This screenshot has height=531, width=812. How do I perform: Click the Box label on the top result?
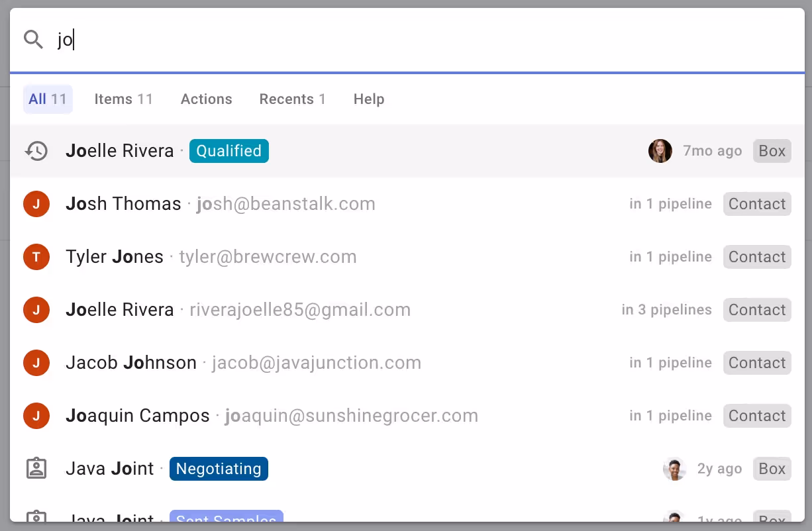tap(772, 150)
